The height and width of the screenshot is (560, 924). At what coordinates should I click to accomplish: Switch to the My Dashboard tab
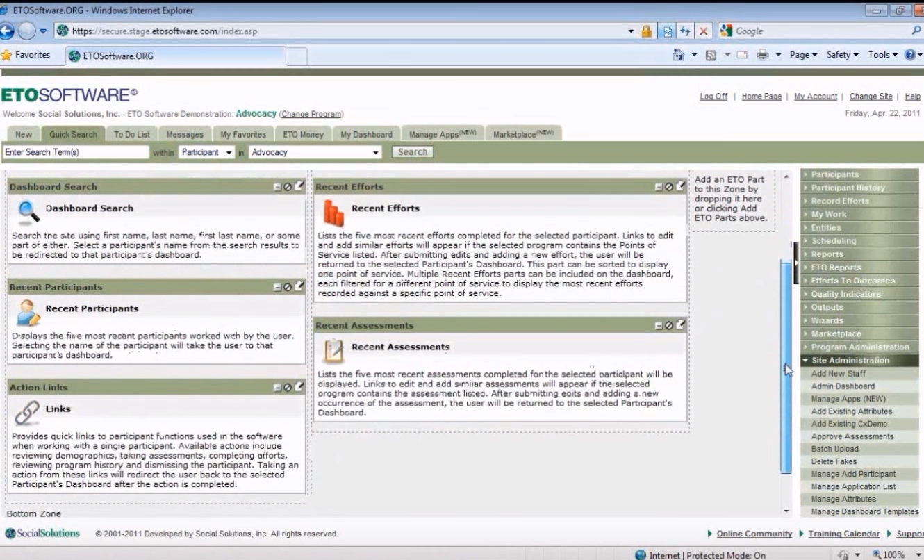pos(365,134)
